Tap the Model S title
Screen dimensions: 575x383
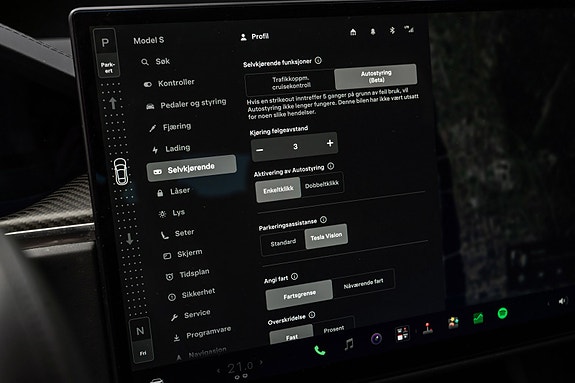coord(149,40)
